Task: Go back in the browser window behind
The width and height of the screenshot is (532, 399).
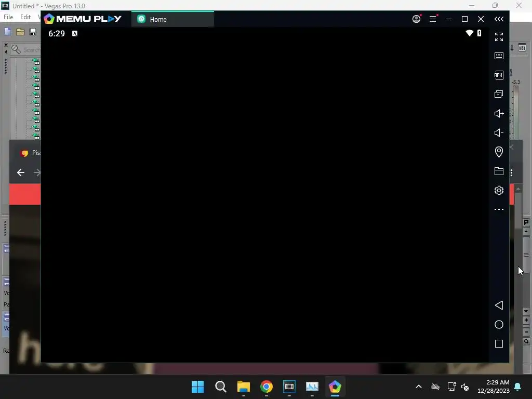Action: [21, 172]
